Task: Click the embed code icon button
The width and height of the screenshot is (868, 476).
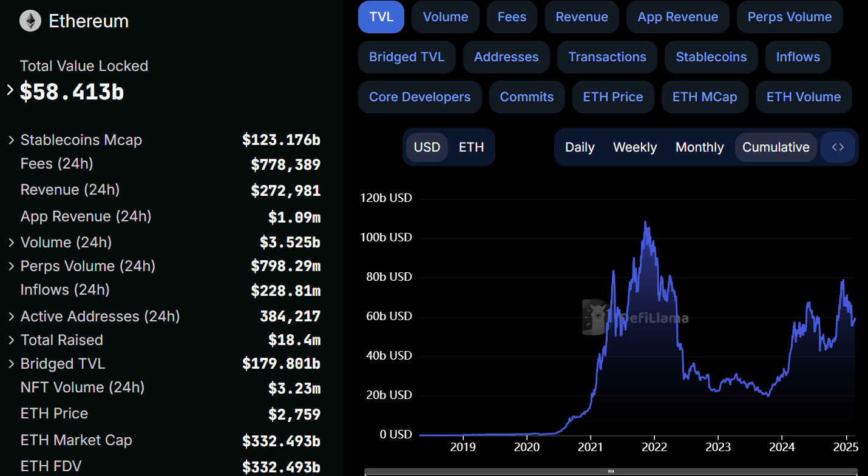Action: point(838,147)
